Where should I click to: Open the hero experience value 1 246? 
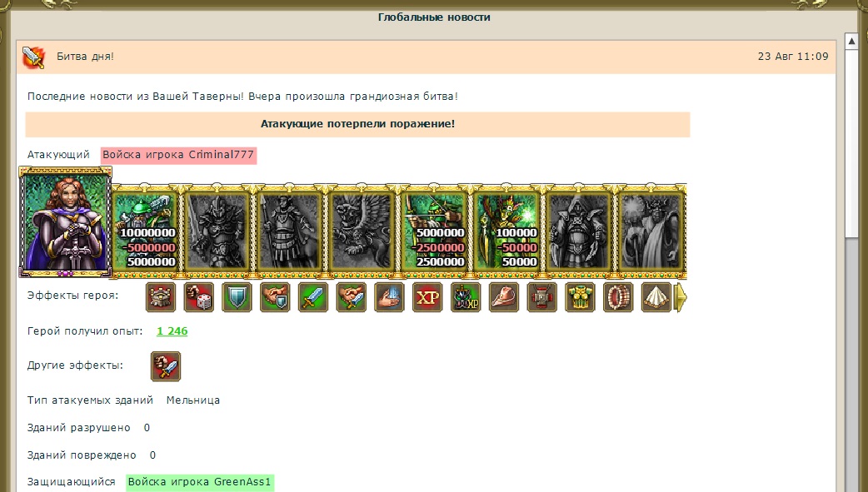click(x=172, y=331)
